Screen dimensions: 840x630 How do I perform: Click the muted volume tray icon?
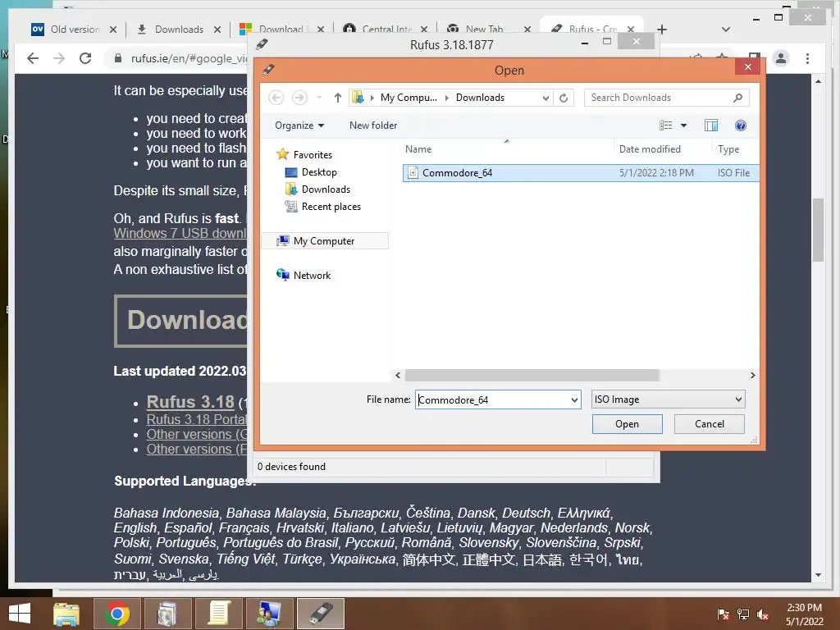(x=763, y=614)
